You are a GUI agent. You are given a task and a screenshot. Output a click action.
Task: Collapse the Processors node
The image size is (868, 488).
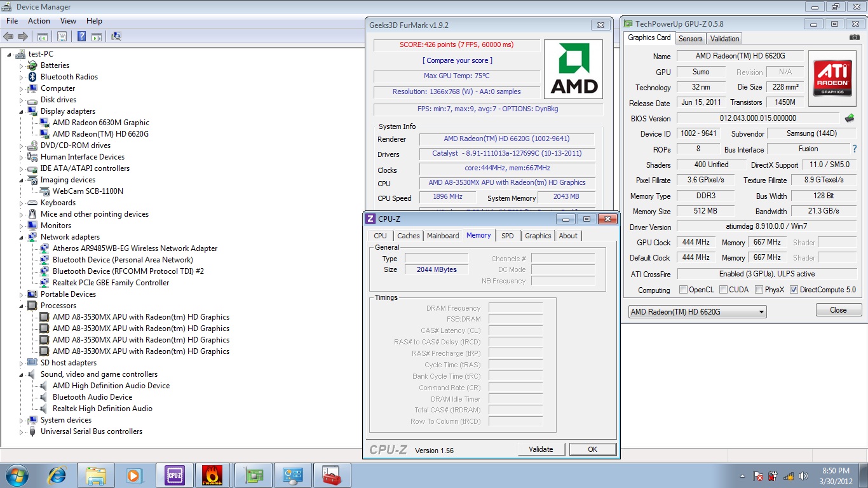click(x=21, y=306)
